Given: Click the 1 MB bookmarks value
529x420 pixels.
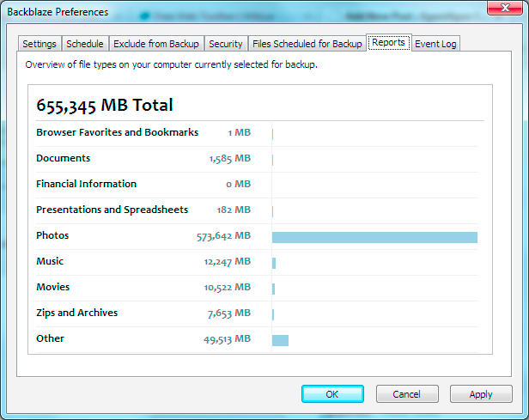Looking at the screenshot, I should coord(240,132).
